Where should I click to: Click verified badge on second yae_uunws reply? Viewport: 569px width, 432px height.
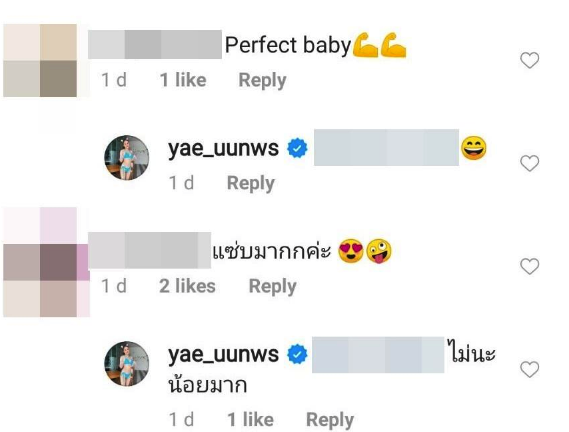[x=297, y=354]
